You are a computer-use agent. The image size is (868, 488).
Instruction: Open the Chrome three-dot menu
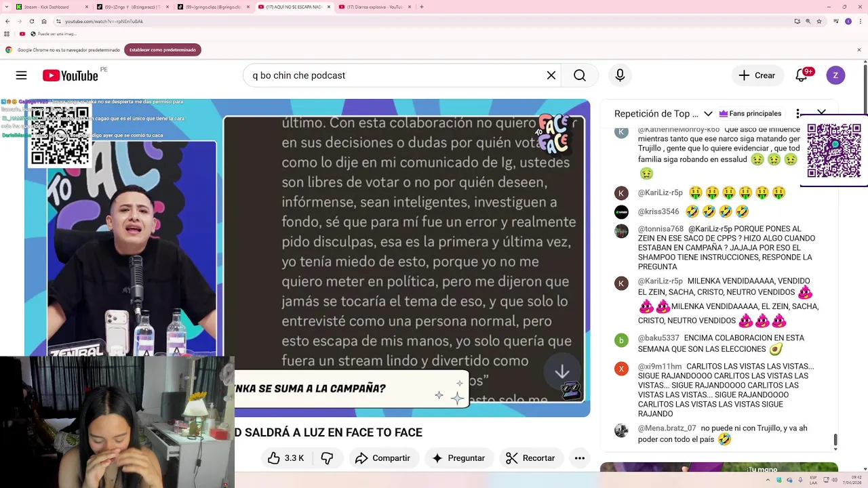coord(859,21)
